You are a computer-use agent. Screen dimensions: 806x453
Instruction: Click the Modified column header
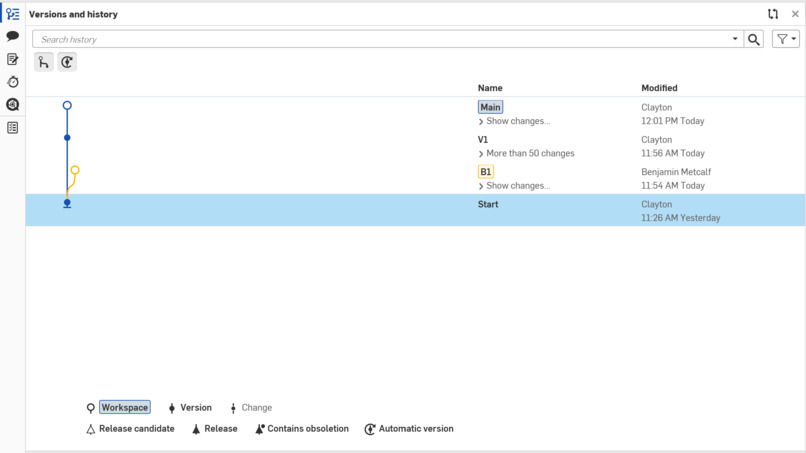[659, 88]
